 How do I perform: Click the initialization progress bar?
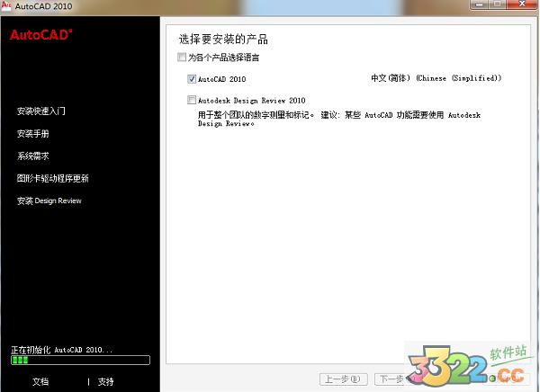coord(81,360)
